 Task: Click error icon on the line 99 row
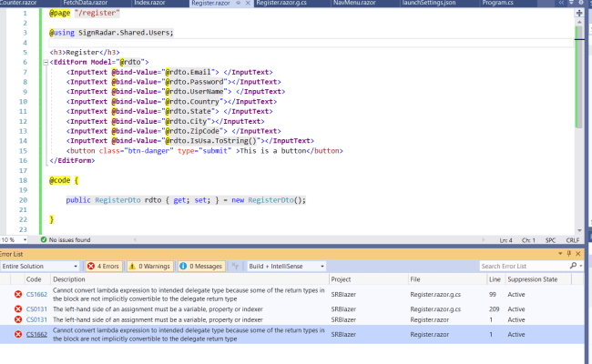click(x=17, y=295)
